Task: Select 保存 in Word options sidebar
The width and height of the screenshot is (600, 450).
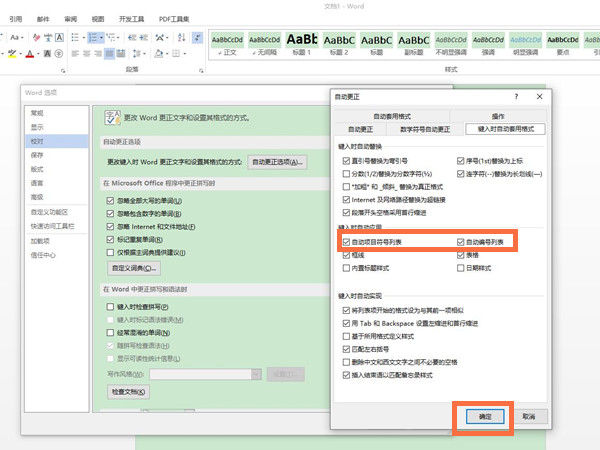Action: [37, 155]
